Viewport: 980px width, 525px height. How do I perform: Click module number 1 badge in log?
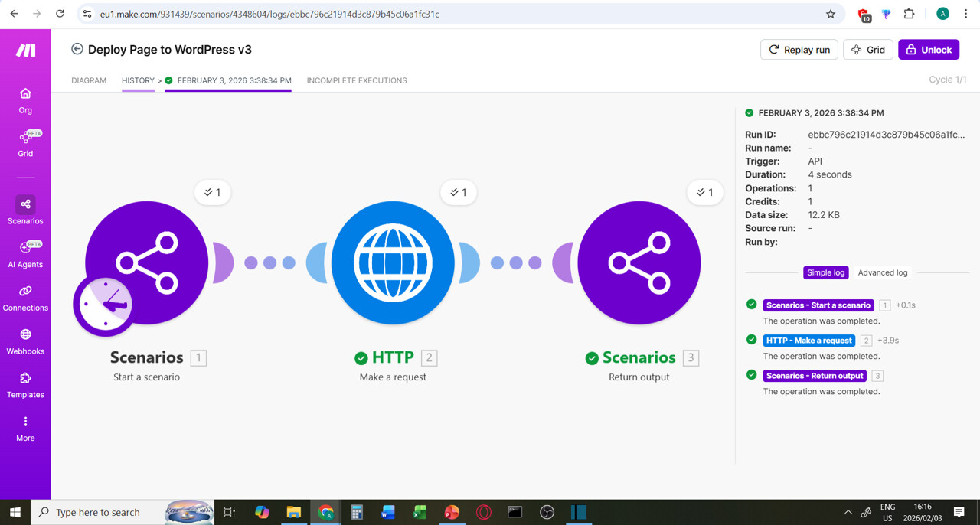[885, 305]
